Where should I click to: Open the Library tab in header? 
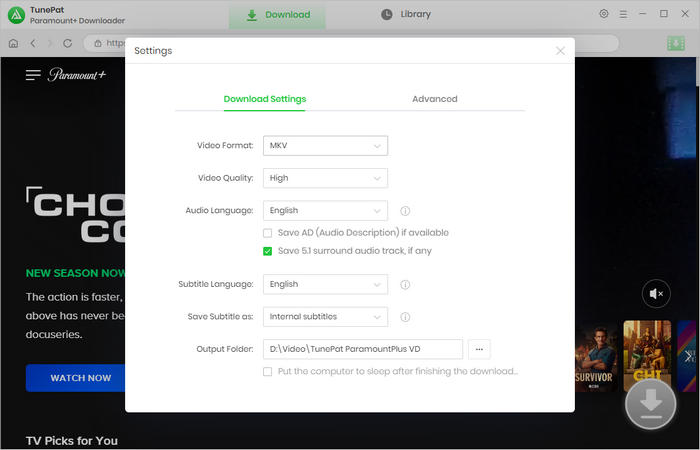coord(406,14)
